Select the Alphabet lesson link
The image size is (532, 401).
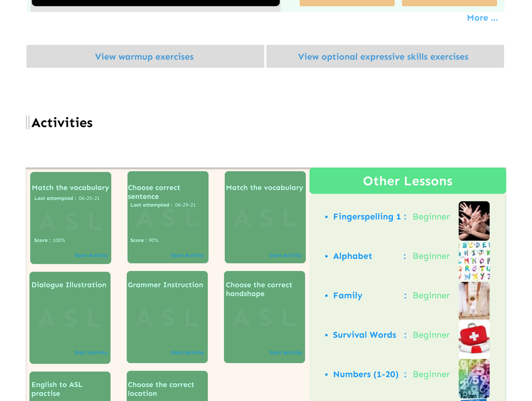(352, 256)
